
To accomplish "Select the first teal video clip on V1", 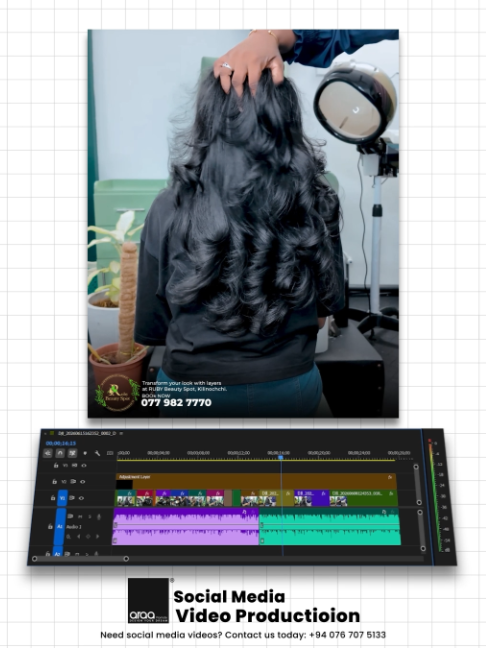I will pyautogui.click(x=125, y=498).
